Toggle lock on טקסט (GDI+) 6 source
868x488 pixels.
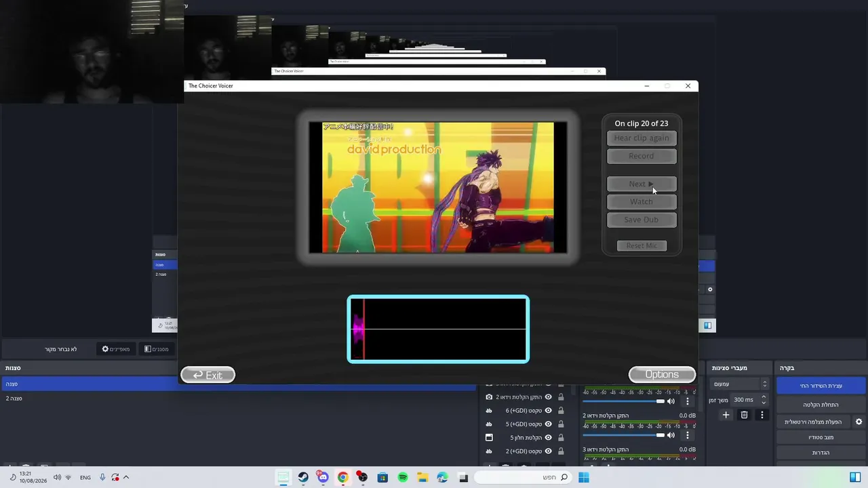(561, 411)
